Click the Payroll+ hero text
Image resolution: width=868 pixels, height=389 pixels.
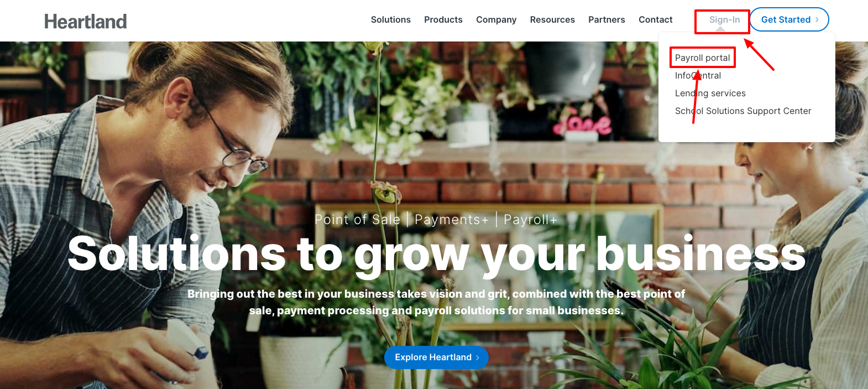[x=530, y=220]
